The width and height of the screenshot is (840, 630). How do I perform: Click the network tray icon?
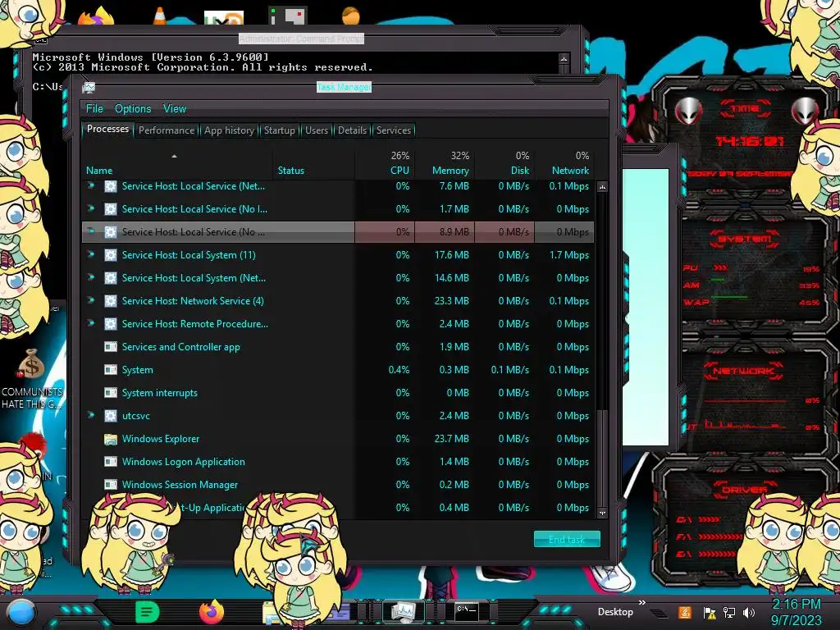[x=729, y=613]
